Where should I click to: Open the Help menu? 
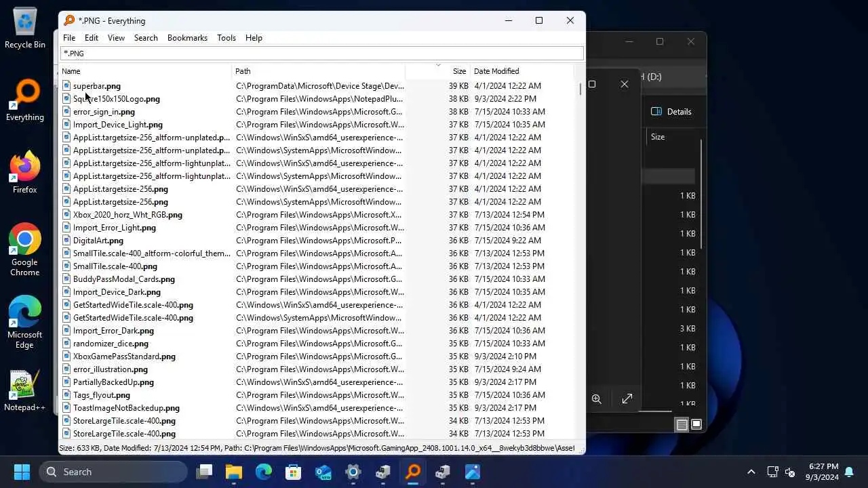[254, 38]
